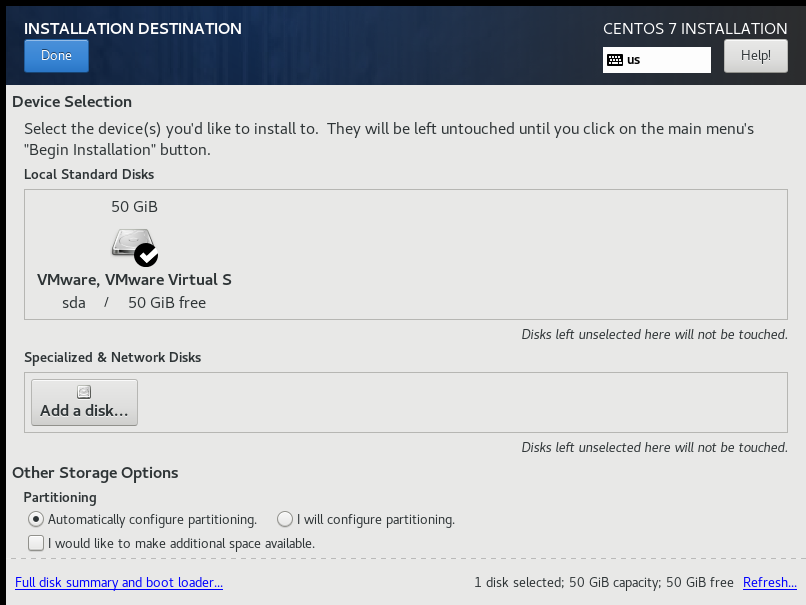
Task: Select the us keyboard layout field
Action: click(x=656, y=60)
